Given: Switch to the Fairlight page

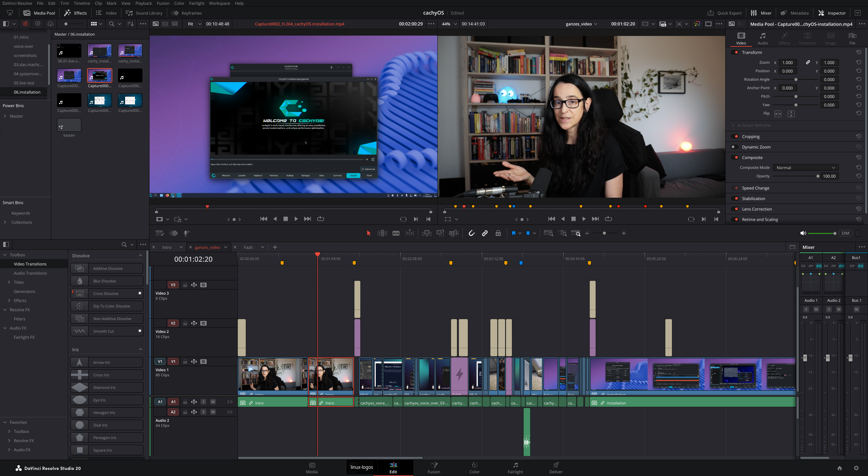Looking at the screenshot, I should [515, 468].
